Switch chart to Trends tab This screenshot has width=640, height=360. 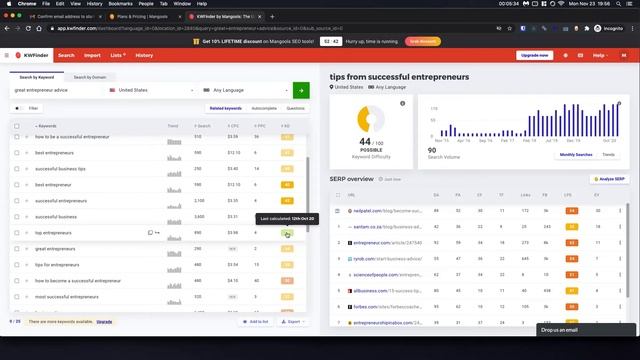click(x=608, y=155)
